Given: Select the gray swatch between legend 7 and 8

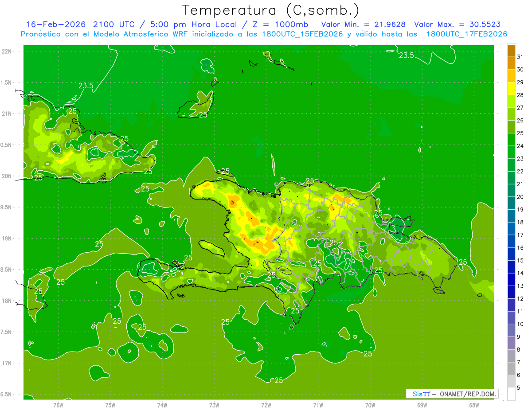Looking at the screenshot, I should point(511,356).
